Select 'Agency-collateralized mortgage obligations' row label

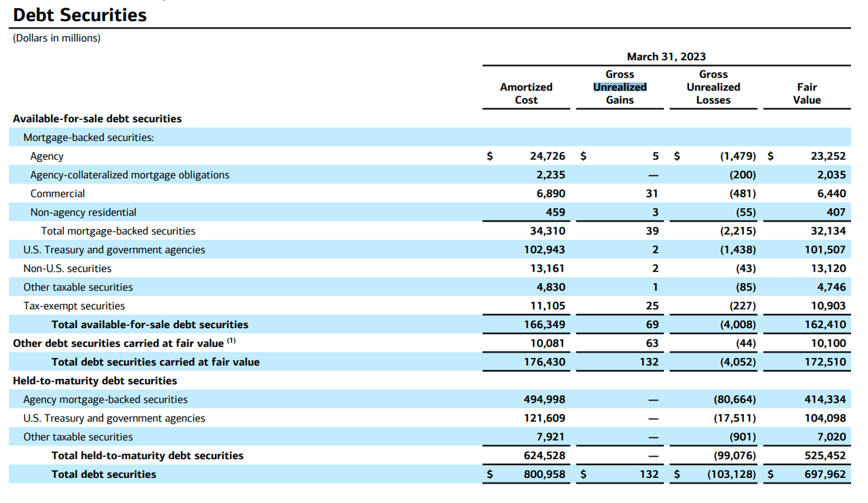(130, 175)
